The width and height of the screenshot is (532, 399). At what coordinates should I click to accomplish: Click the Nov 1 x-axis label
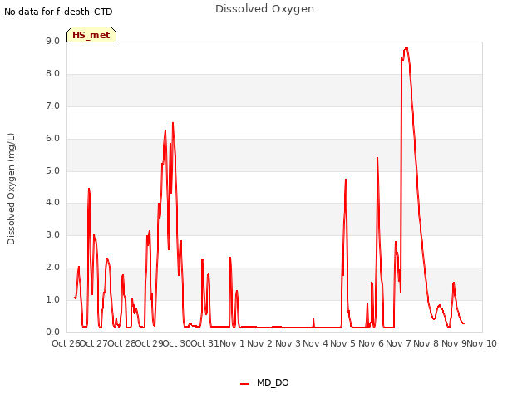tap(233, 343)
